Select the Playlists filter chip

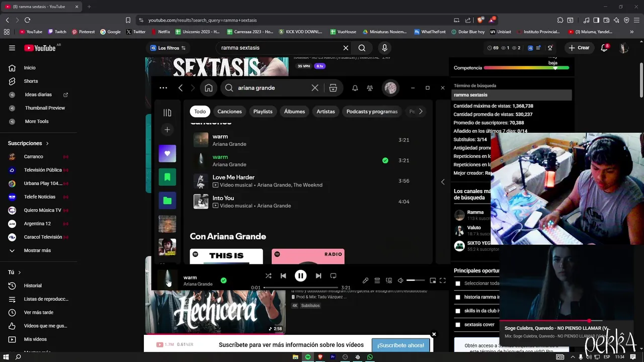click(x=263, y=112)
